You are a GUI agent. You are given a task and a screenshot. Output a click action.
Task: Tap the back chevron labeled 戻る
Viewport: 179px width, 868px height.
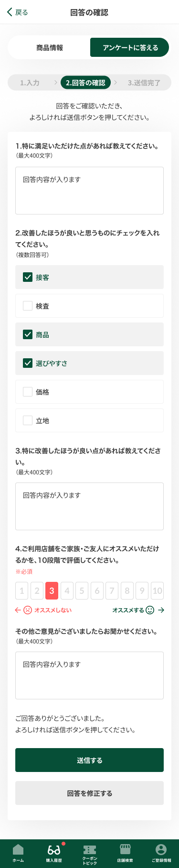click(x=17, y=12)
